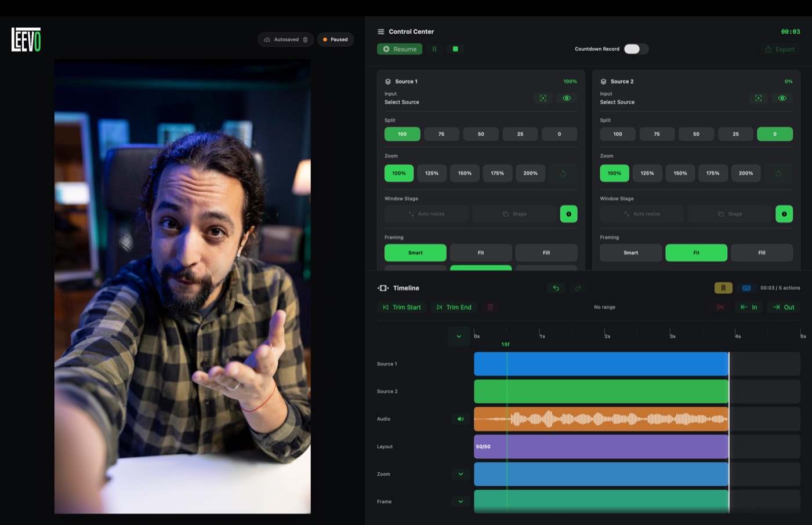This screenshot has height=525, width=812.
Task: Set Source 2 zoom to 125%
Action: coord(647,173)
